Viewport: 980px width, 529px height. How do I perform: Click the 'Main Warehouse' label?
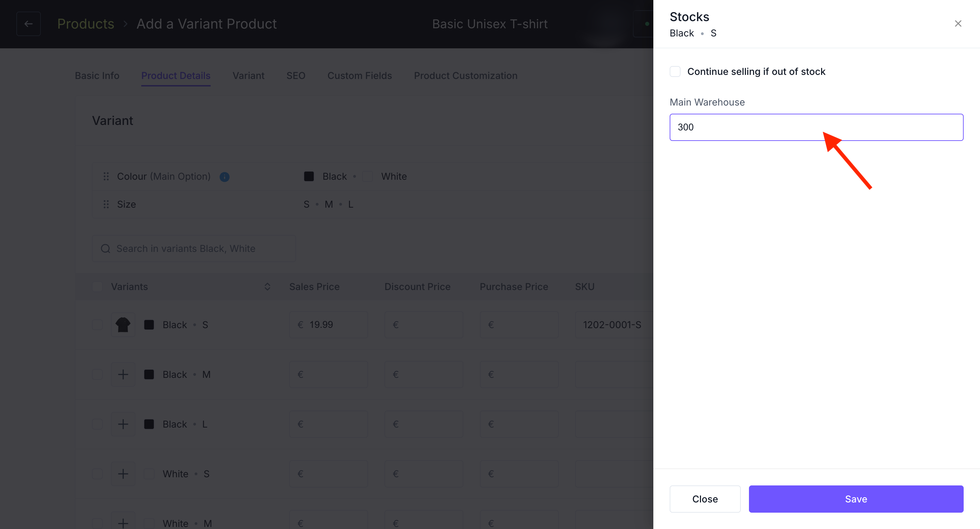(707, 102)
